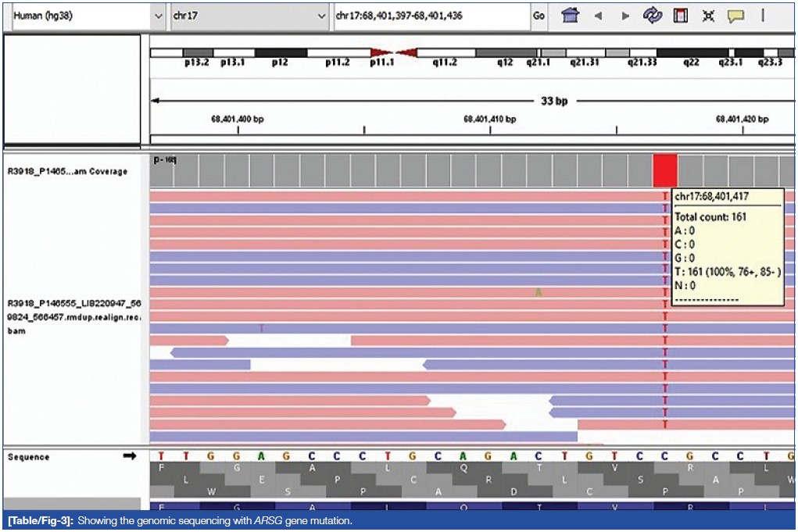The height and width of the screenshot is (532, 798).
Task: Toggle the yellow popup behavior speech-bubble icon
Action: [x=735, y=16]
